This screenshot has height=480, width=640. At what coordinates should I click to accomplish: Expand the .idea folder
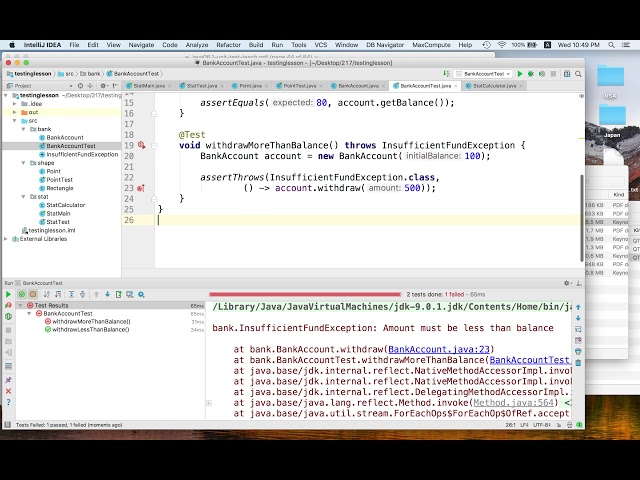pos(15,104)
